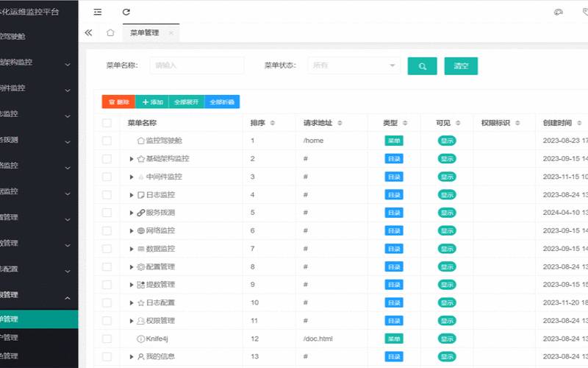This screenshot has width=588, height=368.
Task: Check the 基础架构监控 row checkbox
Action: 107,158
